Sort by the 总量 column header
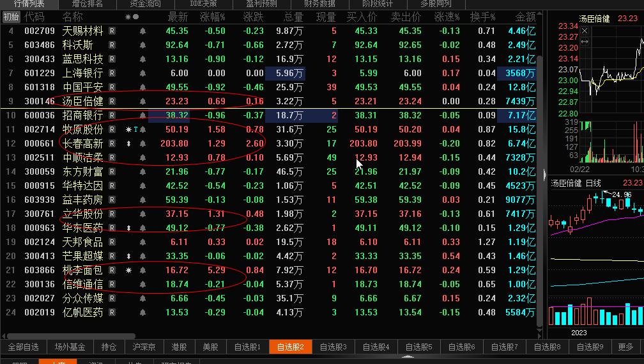 (x=293, y=17)
